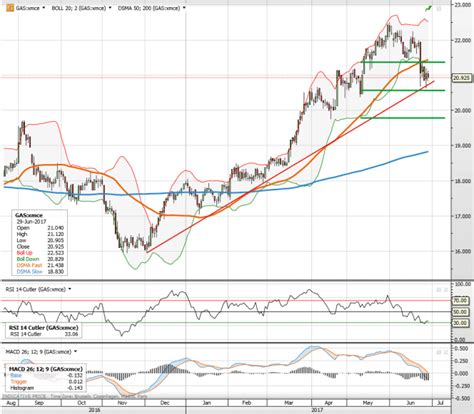Click the 23.000 price axis label
The width and height of the screenshot is (474, 414).
462,4
